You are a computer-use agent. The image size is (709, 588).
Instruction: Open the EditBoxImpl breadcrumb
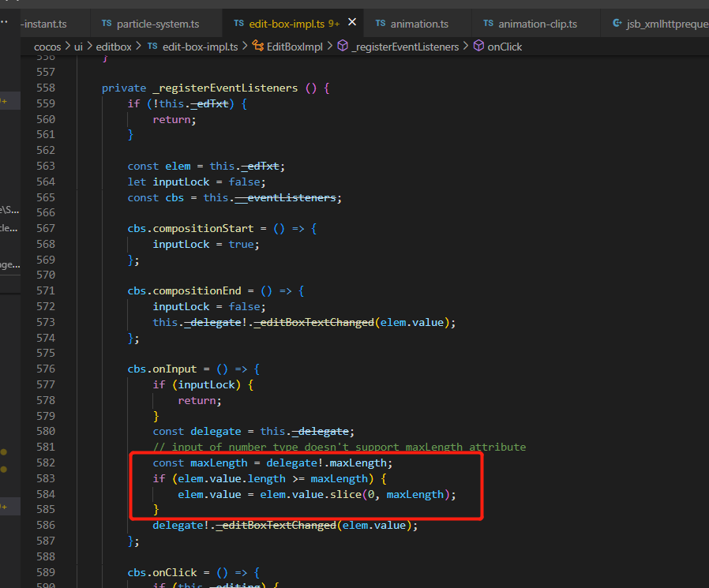point(294,47)
